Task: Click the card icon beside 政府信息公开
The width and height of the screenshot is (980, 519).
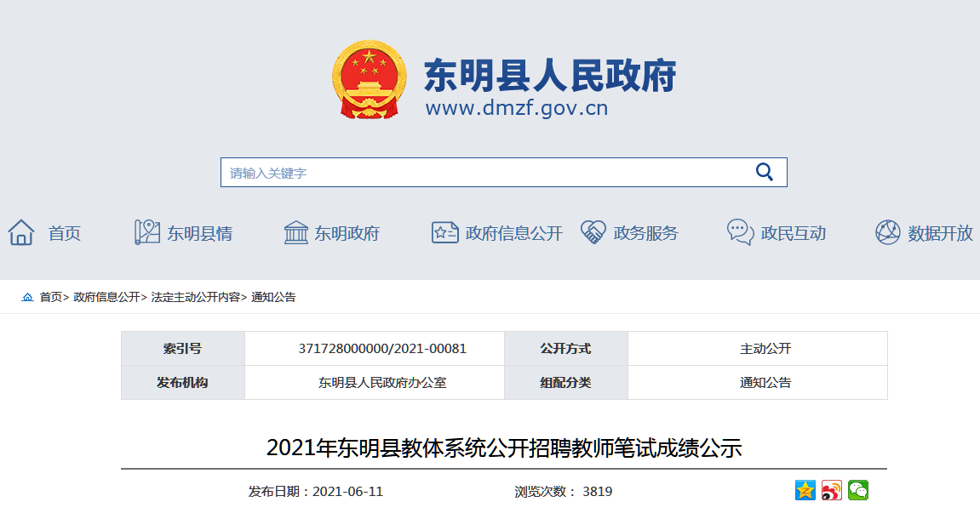Action: coord(445,233)
